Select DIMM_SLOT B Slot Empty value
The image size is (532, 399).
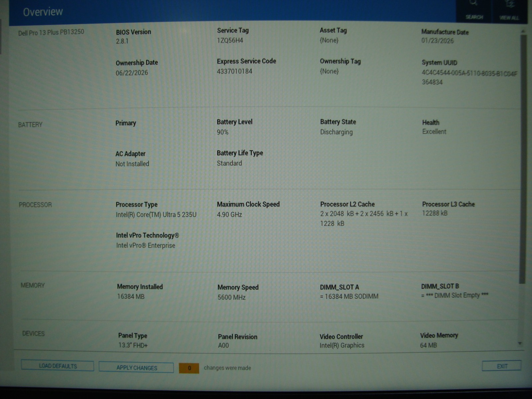455,295
